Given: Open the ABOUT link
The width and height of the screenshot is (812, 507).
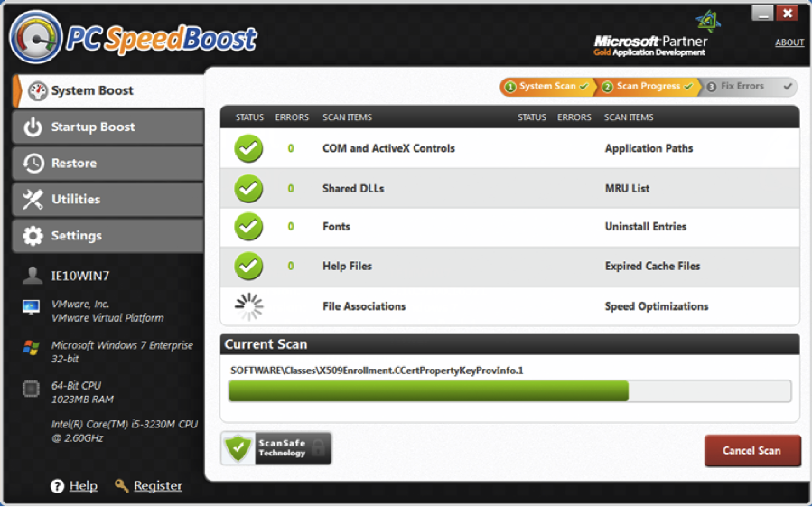Looking at the screenshot, I should 789,42.
